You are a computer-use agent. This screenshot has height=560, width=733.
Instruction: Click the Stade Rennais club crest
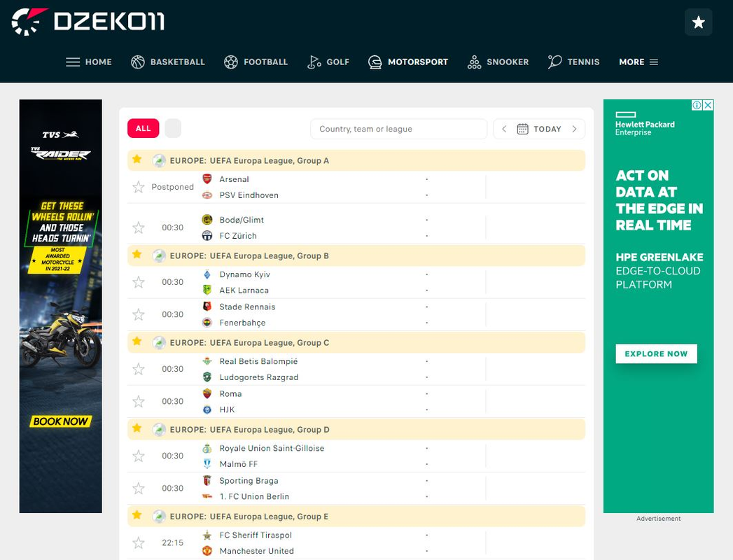(x=207, y=307)
